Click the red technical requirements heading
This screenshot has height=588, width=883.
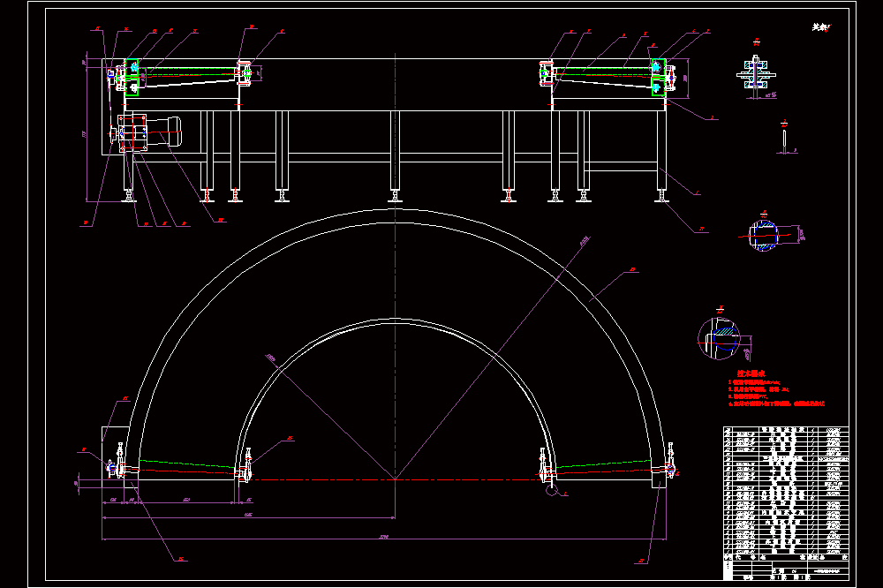tap(751, 373)
